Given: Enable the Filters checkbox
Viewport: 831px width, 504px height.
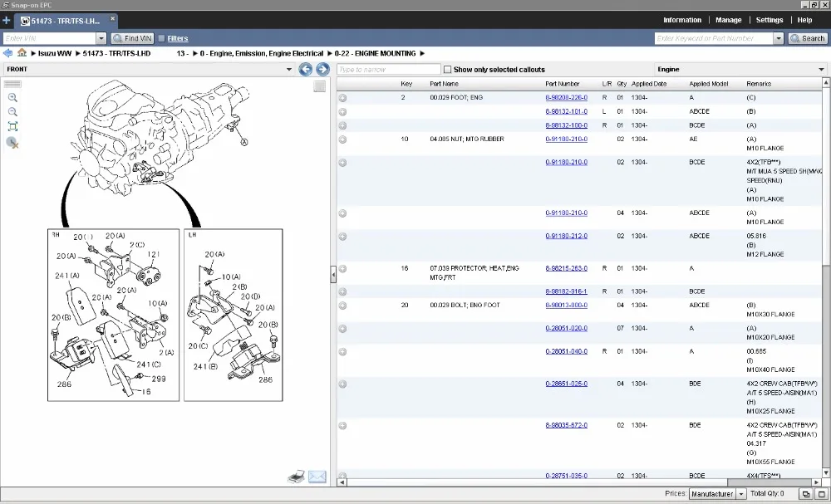Looking at the screenshot, I should pos(161,38).
